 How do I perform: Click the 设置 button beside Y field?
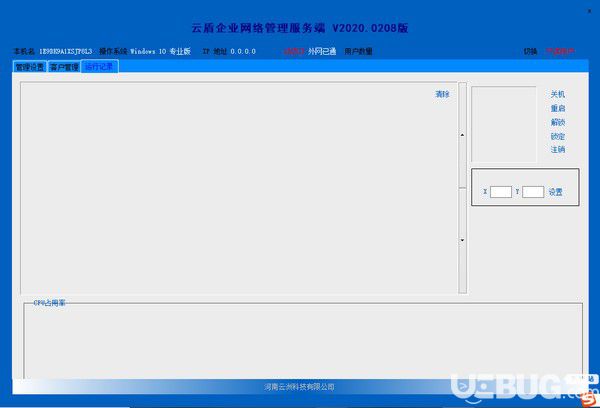pos(556,192)
